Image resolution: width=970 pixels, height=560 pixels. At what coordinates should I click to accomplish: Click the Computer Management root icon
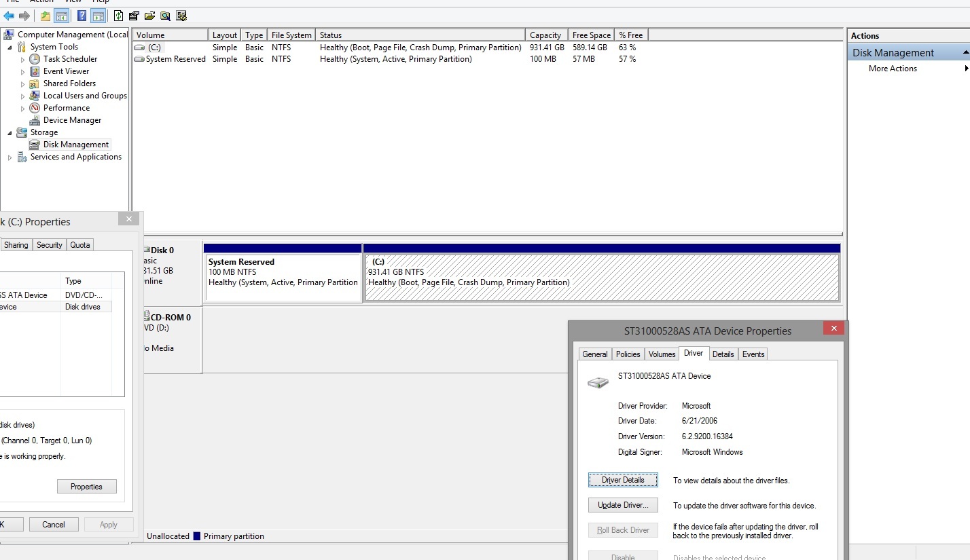click(x=9, y=35)
